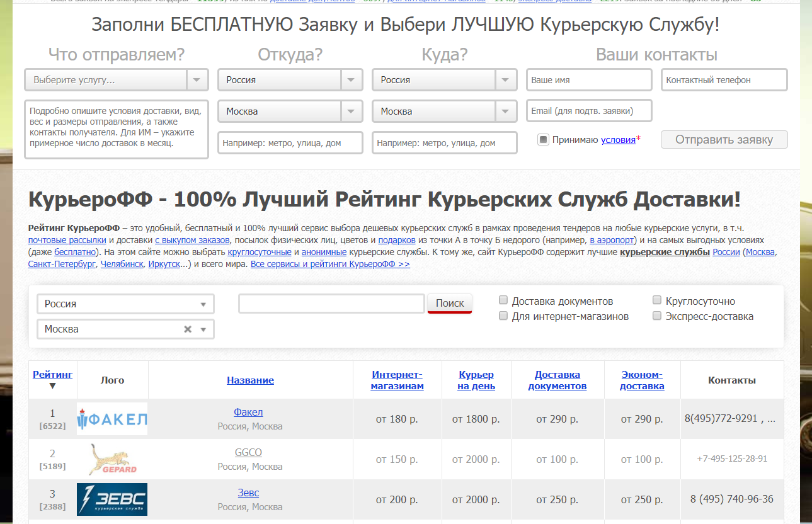
Task: Focus the Ваше имя input field
Action: [589, 80]
